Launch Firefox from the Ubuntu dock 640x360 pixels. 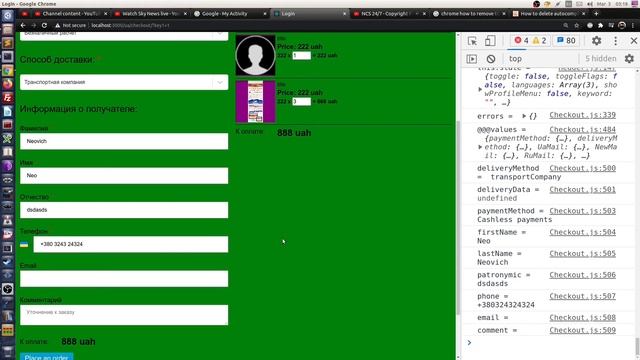coord(7,84)
